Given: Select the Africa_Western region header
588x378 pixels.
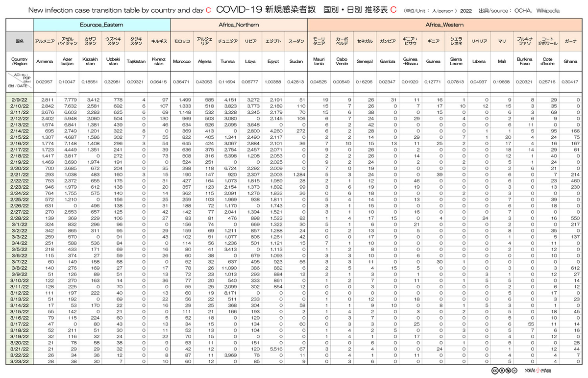Looking at the screenshot, I should click(444, 24).
